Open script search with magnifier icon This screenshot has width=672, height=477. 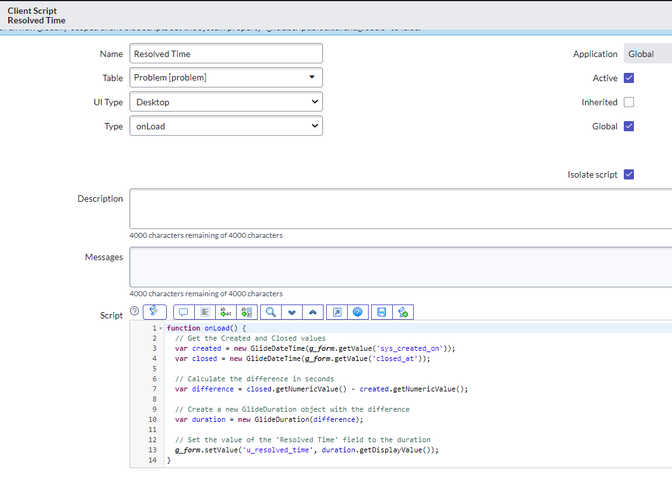coord(271,312)
